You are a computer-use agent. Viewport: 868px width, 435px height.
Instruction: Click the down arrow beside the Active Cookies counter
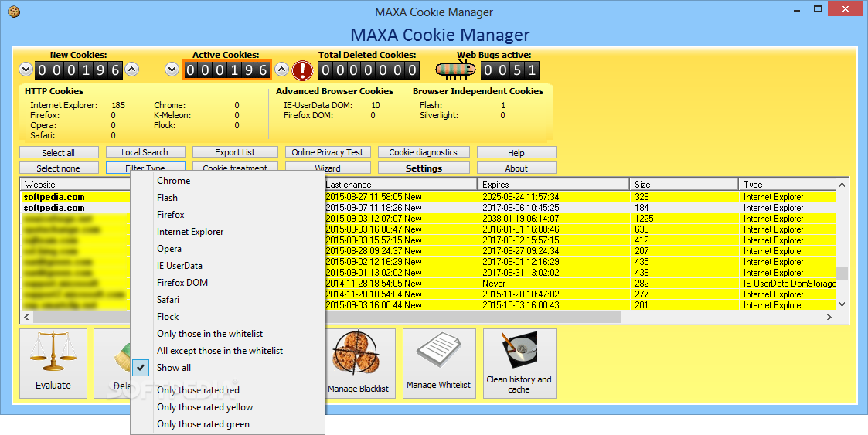pyautogui.click(x=172, y=70)
